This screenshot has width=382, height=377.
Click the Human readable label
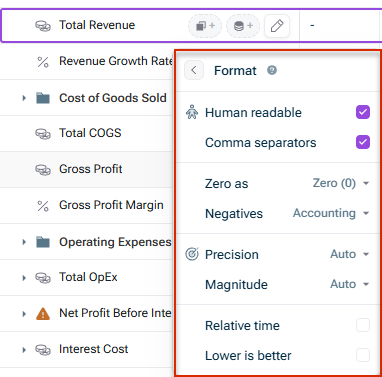[x=253, y=113]
